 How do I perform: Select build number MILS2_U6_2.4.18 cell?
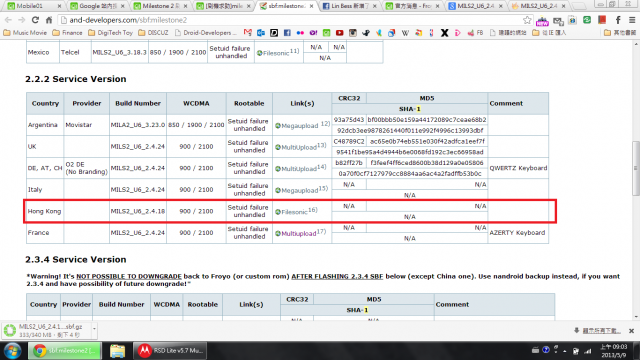point(138,211)
